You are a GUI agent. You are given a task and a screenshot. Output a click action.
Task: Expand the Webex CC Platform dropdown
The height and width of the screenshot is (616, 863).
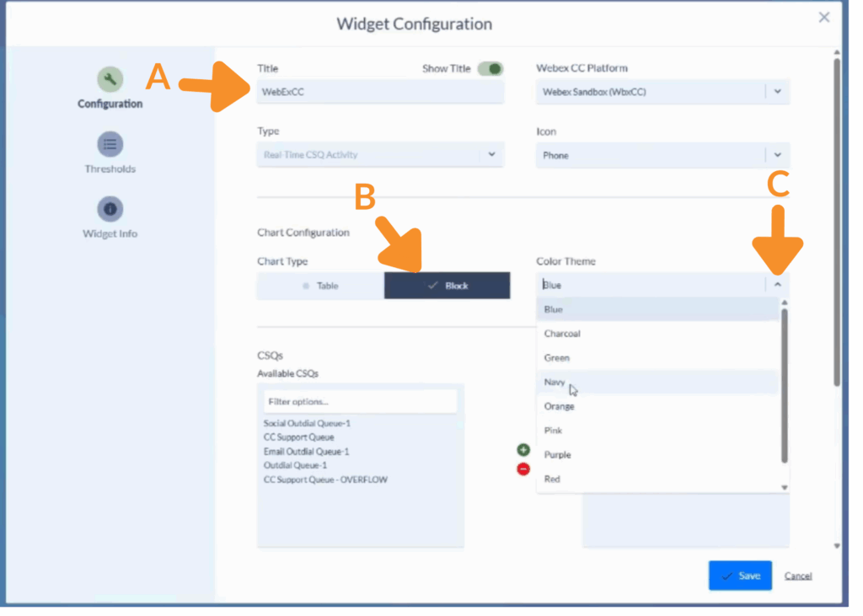[777, 92]
